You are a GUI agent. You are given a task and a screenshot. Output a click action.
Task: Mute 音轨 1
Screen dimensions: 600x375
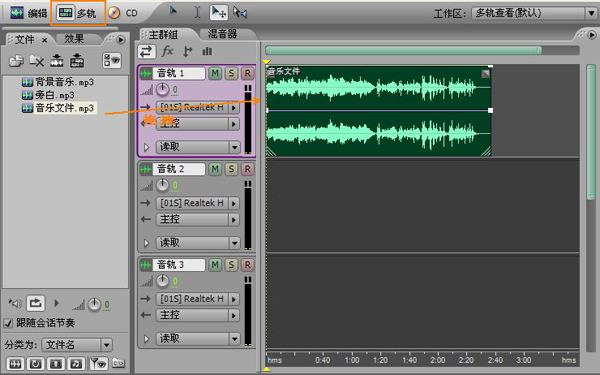(x=215, y=73)
